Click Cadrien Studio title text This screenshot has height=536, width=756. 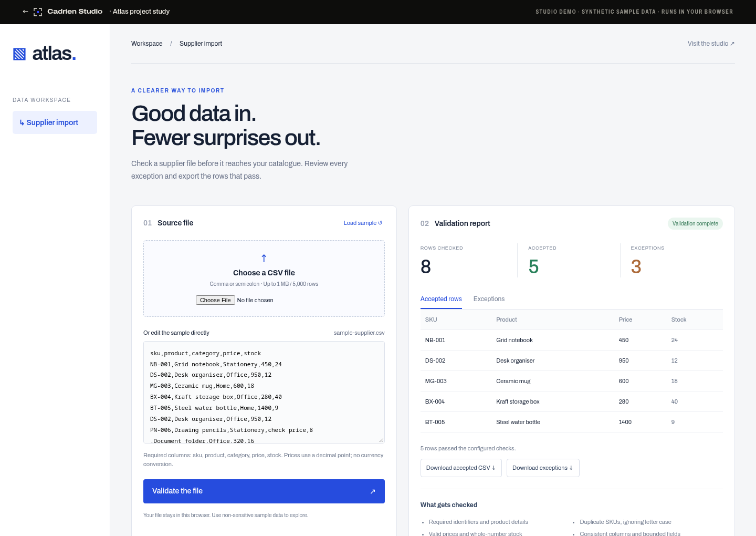coord(75,12)
